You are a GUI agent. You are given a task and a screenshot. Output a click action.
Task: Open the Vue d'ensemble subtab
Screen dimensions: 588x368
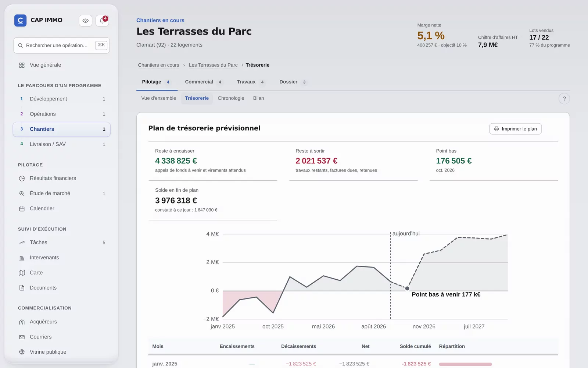[159, 98]
